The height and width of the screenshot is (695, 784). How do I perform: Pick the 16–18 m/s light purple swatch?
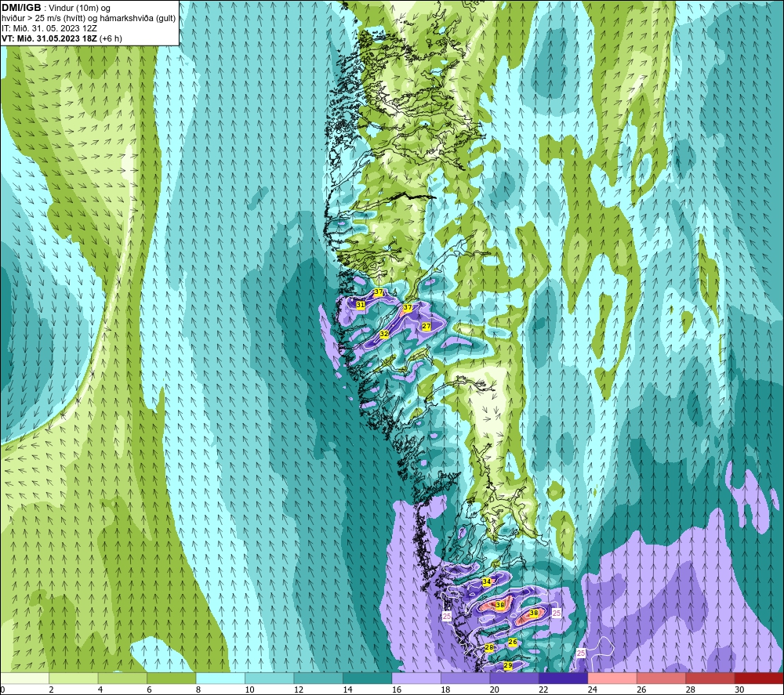(x=416, y=678)
